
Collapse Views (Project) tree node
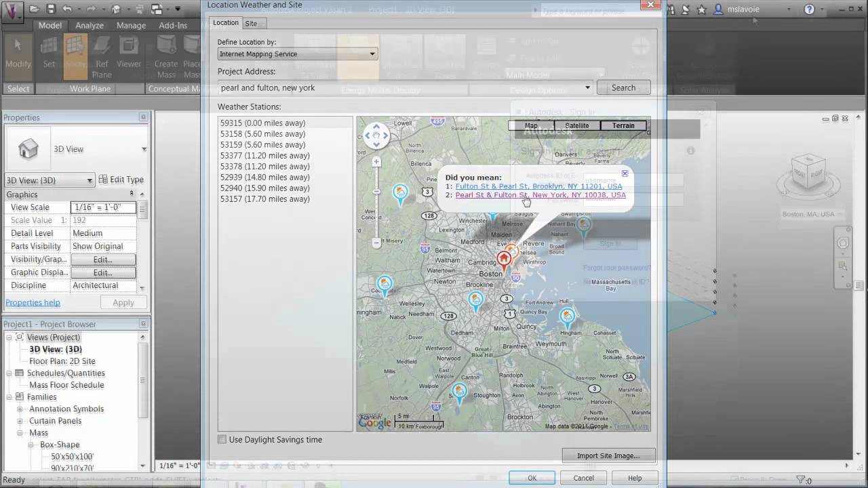9,337
